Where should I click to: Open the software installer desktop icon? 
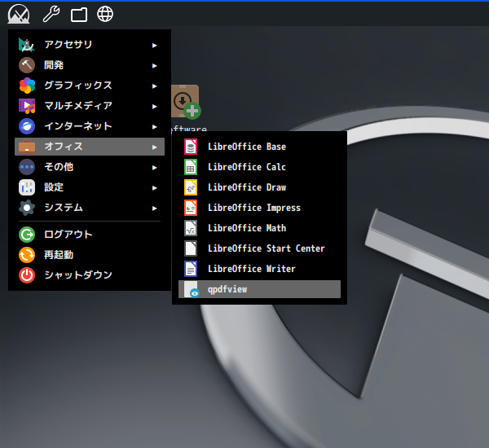(186, 103)
